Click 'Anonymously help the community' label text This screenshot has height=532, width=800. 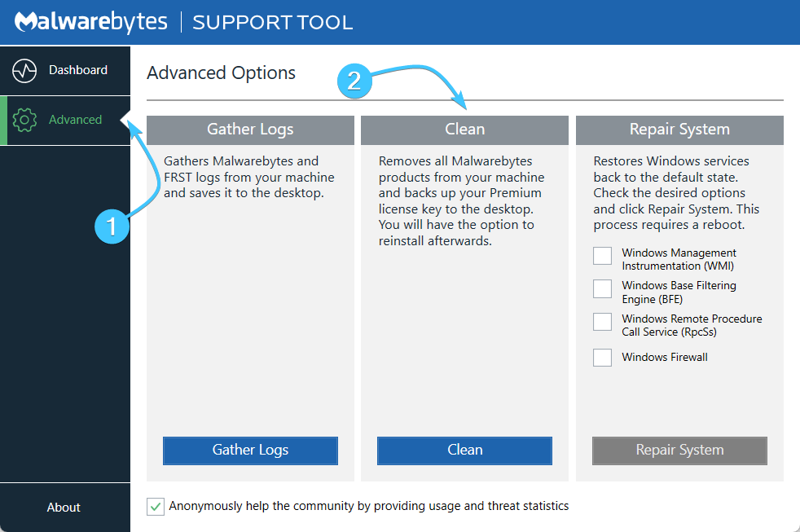coord(369,506)
